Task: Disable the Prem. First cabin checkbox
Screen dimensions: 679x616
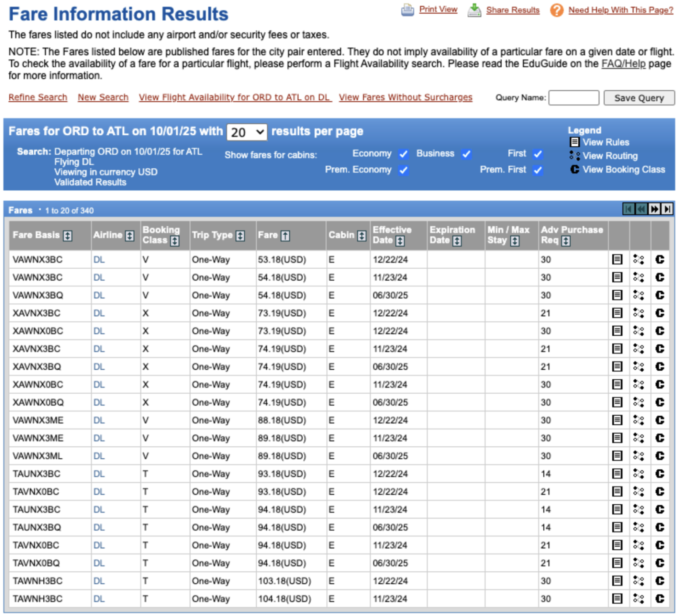Action: [538, 170]
